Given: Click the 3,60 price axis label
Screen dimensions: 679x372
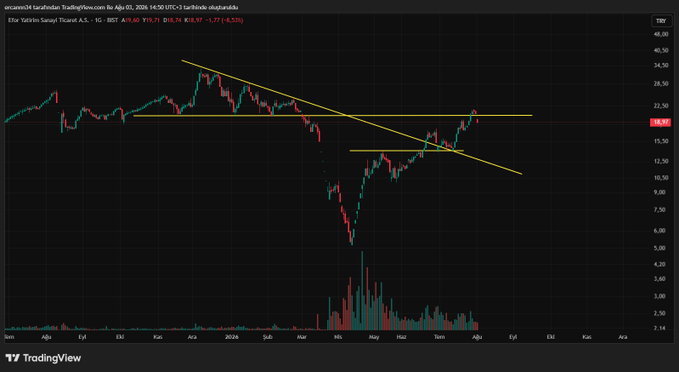Looking at the screenshot, I should coord(661,278).
